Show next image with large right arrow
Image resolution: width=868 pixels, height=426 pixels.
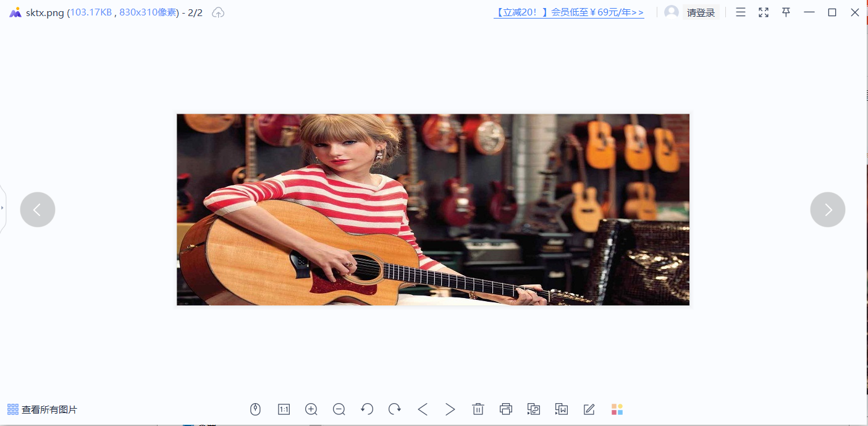pyautogui.click(x=828, y=210)
